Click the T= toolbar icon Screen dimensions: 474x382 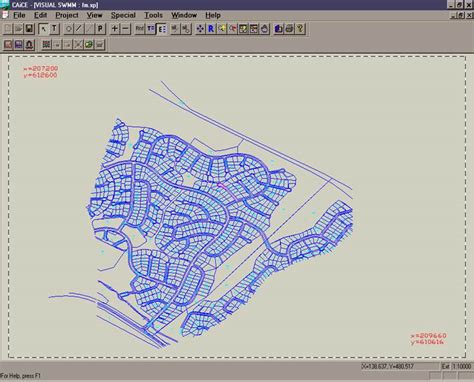coord(151,29)
